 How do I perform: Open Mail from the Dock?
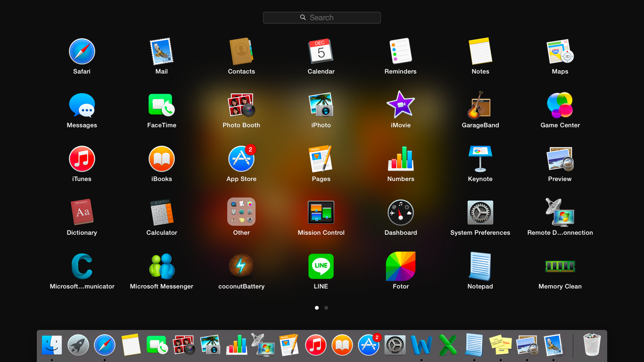[x=553, y=345]
